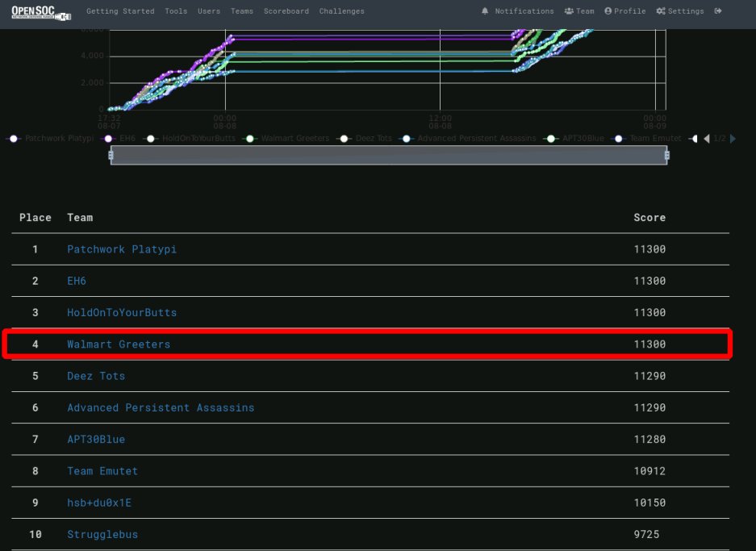The height and width of the screenshot is (551, 756).
Task: Switch to the Scoreboard page
Action: (286, 11)
